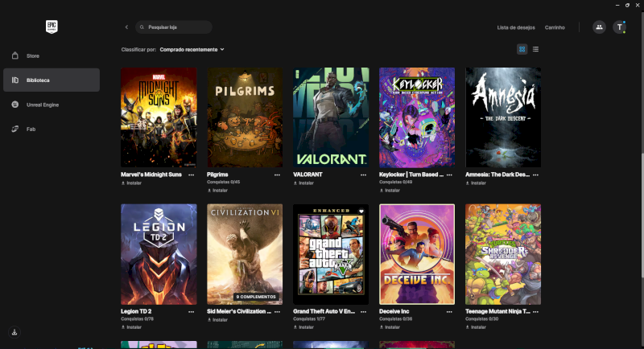Open options menu for Keylocker
Screen dimensions: 644x349
coord(449,174)
